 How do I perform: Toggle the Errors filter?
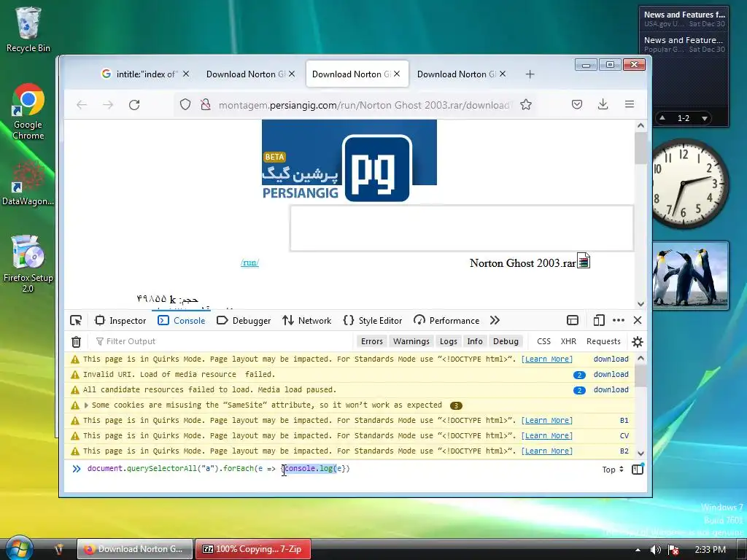tap(371, 341)
